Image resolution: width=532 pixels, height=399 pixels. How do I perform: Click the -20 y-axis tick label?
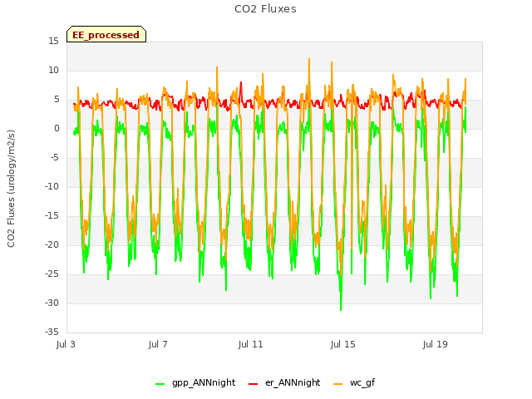pyautogui.click(x=52, y=244)
